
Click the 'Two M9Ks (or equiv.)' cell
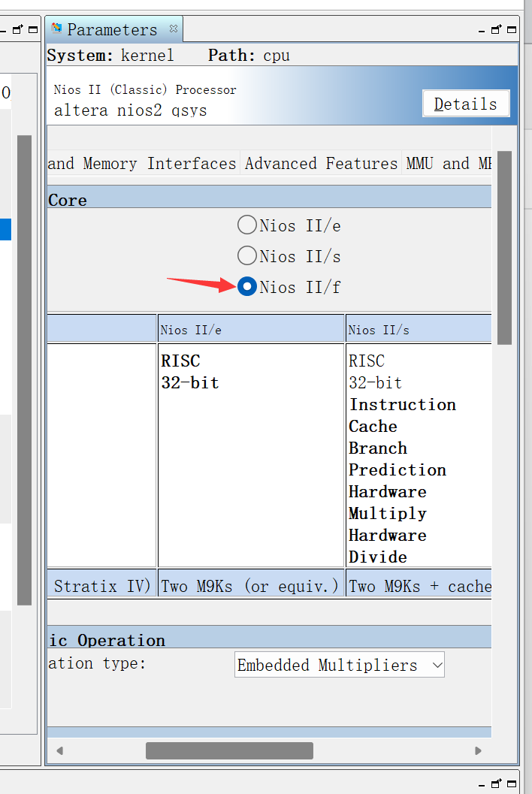251,584
